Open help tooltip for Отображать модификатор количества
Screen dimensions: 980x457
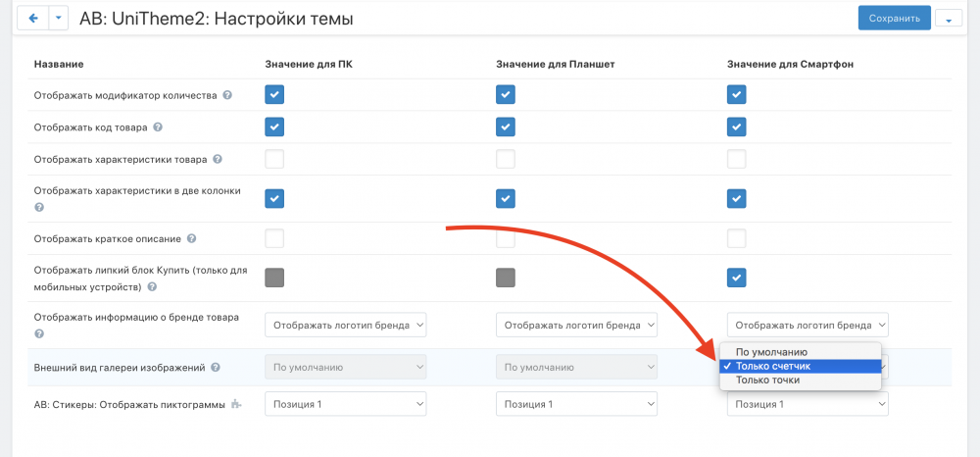tap(227, 95)
